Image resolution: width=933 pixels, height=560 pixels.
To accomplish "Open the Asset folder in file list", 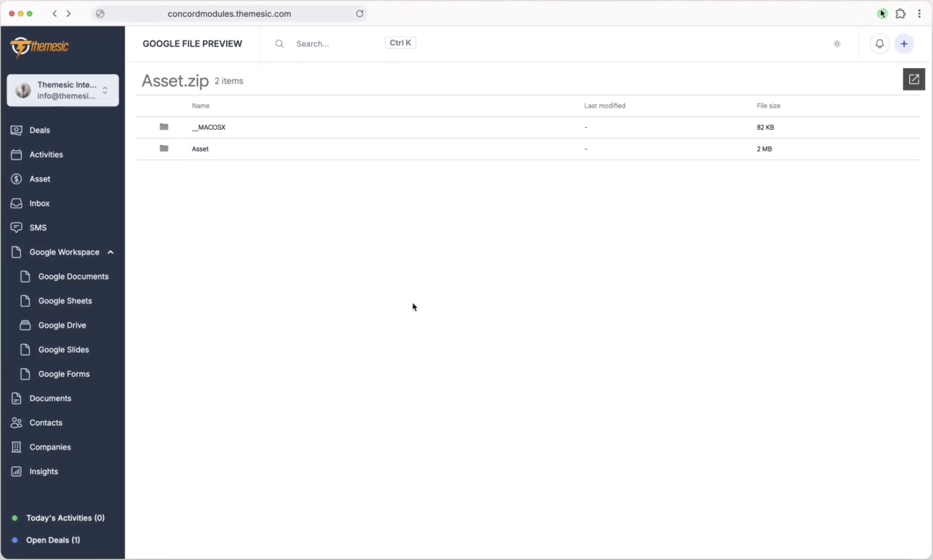I will pos(200,149).
